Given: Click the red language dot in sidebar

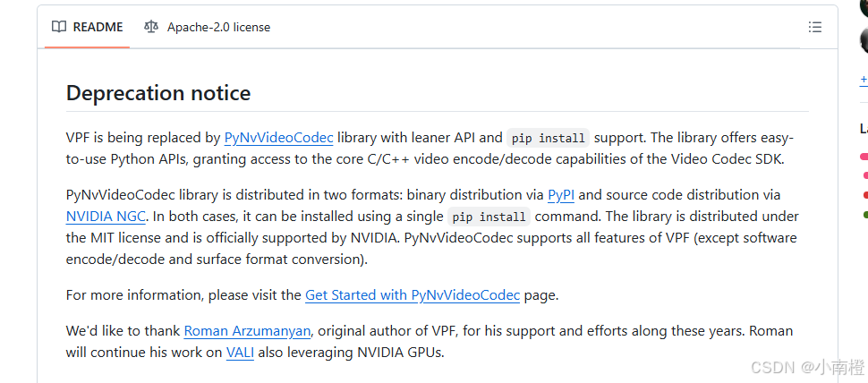Looking at the screenshot, I should (865, 195).
